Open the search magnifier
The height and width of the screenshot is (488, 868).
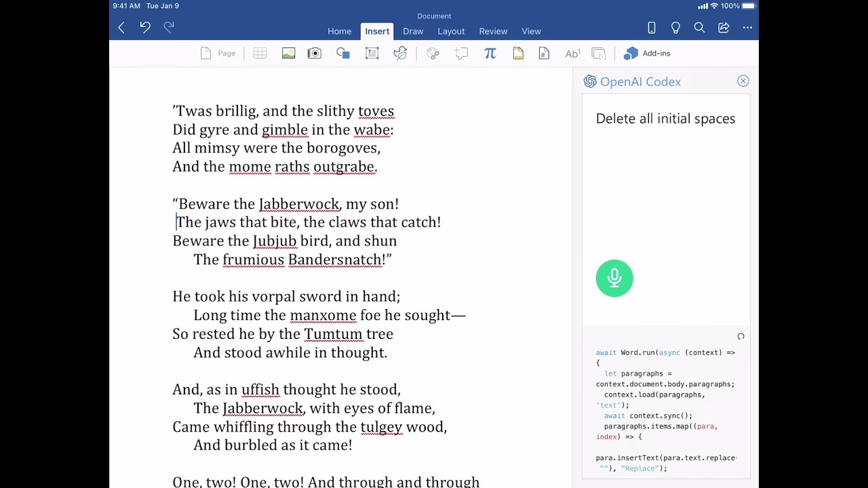[x=699, y=28]
